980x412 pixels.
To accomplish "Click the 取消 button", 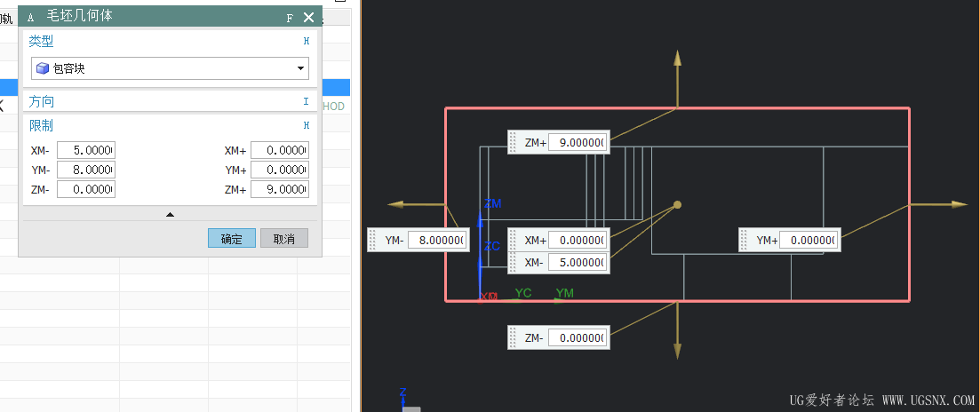I will 284,239.
